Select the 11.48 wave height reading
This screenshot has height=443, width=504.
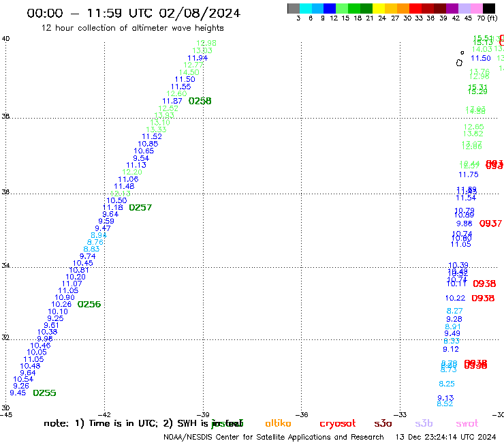click(124, 186)
